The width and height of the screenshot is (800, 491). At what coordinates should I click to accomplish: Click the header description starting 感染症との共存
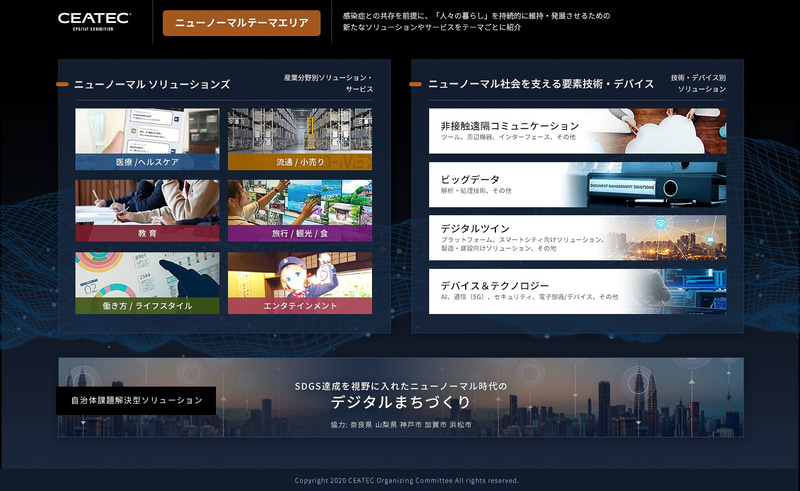click(476, 21)
